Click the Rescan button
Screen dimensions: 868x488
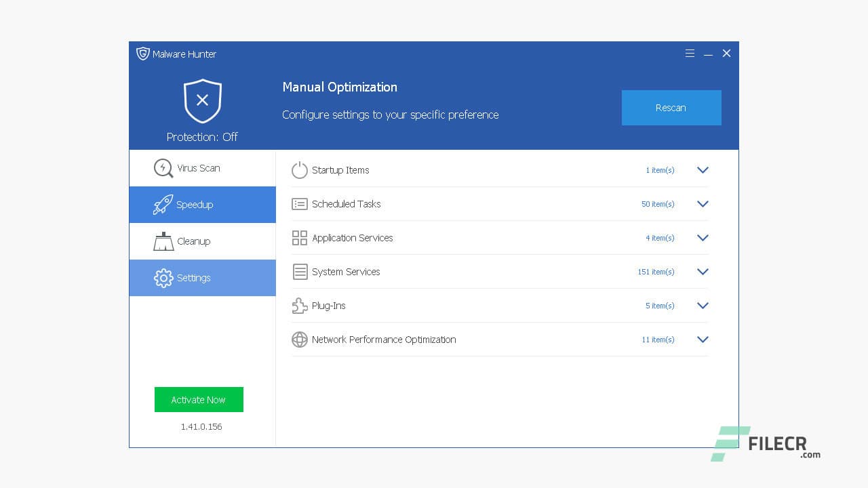pyautogui.click(x=671, y=107)
